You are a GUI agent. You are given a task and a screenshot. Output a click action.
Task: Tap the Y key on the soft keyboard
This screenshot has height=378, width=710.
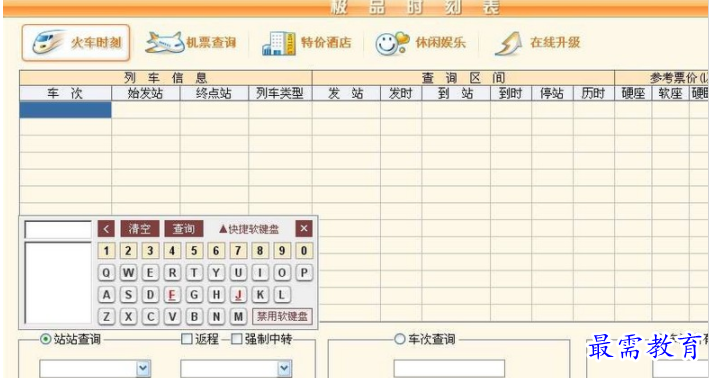[x=216, y=273]
